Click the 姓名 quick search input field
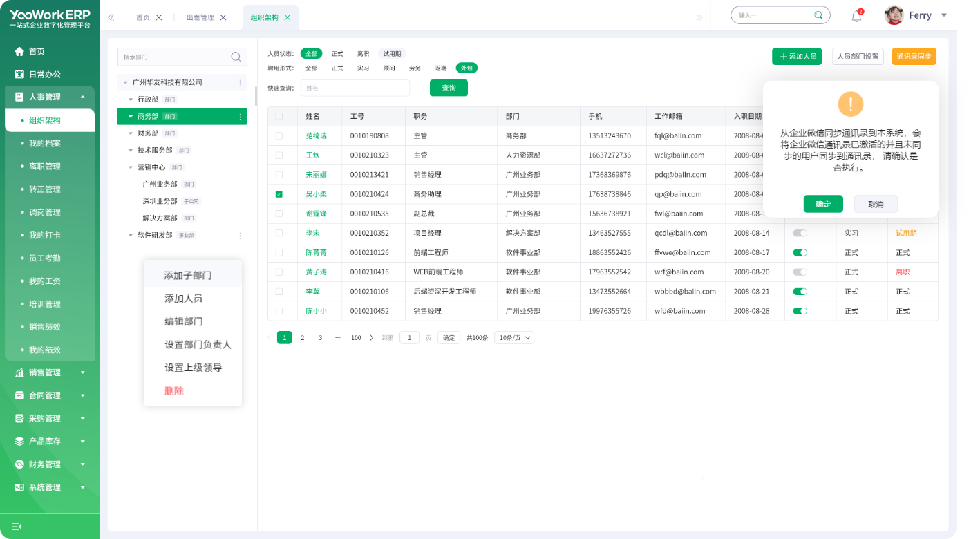Image resolution: width=980 pixels, height=539 pixels. [x=355, y=88]
